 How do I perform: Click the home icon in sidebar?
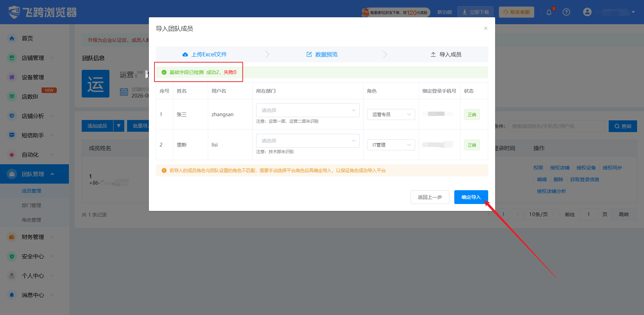[12, 38]
